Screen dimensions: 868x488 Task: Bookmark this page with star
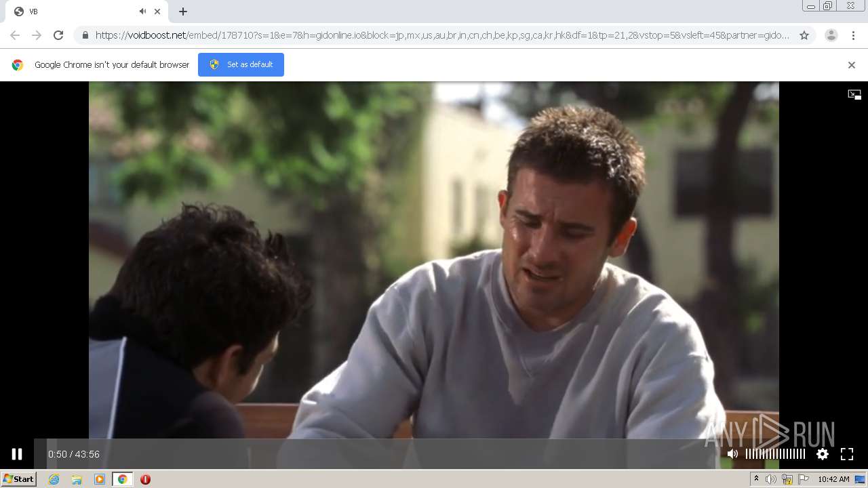point(804,35)
